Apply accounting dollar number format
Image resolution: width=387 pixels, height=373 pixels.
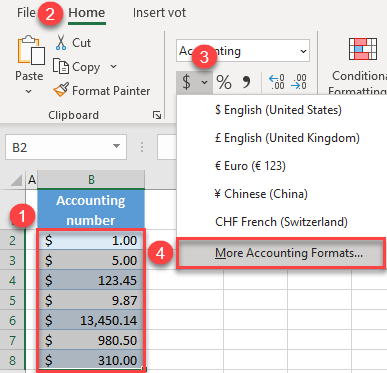click(x=187, y=82)
